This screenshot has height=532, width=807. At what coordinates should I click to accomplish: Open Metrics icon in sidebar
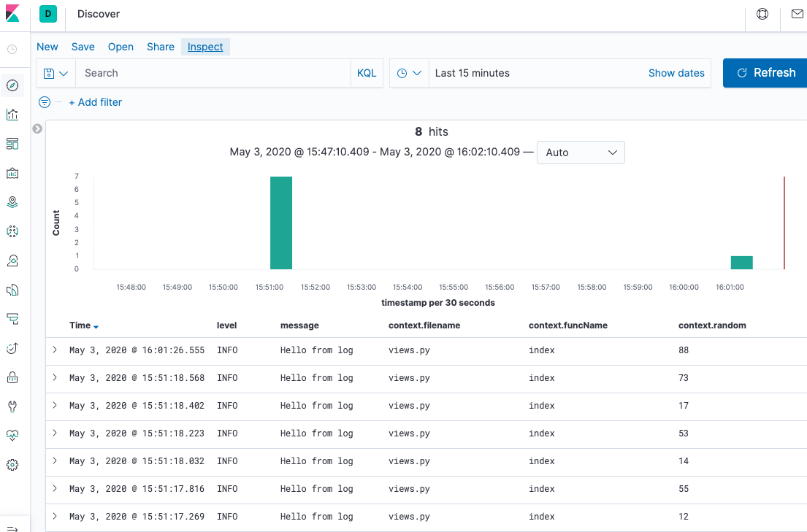12,261
